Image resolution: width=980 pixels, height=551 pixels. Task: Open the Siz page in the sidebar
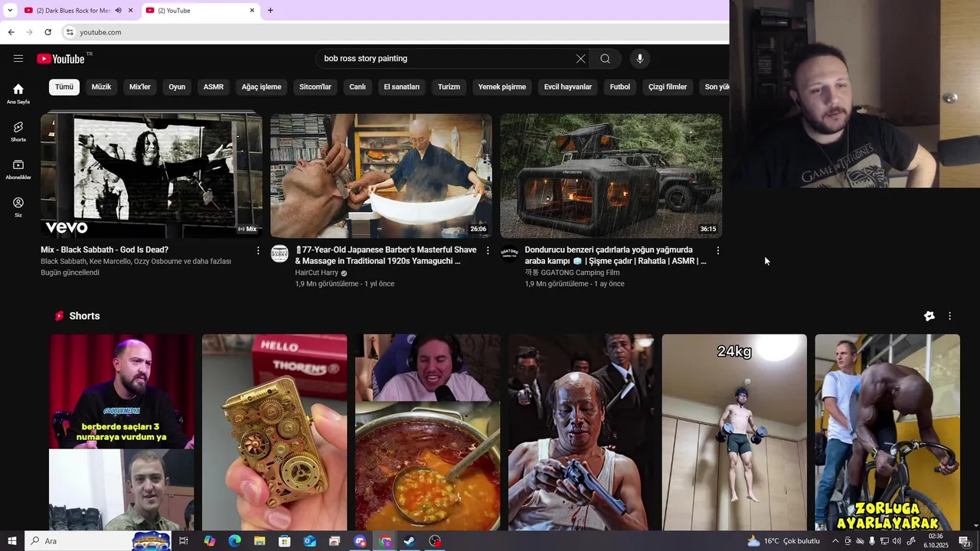point(18,207)
